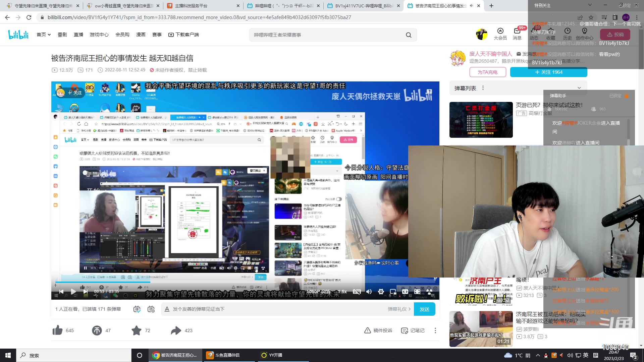Reload the page in Chrome

[x=29, y=17]
